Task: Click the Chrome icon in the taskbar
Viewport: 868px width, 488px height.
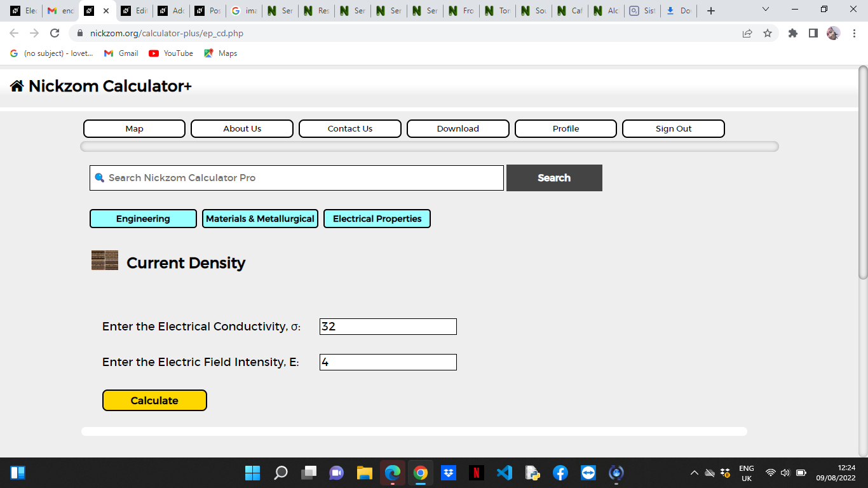Action: (420, 473)
